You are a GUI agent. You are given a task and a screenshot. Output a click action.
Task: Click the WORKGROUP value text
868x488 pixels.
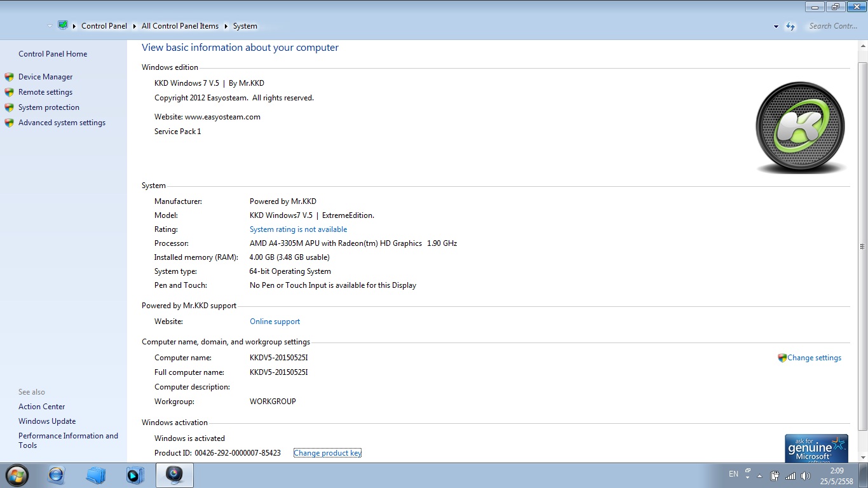click(273, 402)
